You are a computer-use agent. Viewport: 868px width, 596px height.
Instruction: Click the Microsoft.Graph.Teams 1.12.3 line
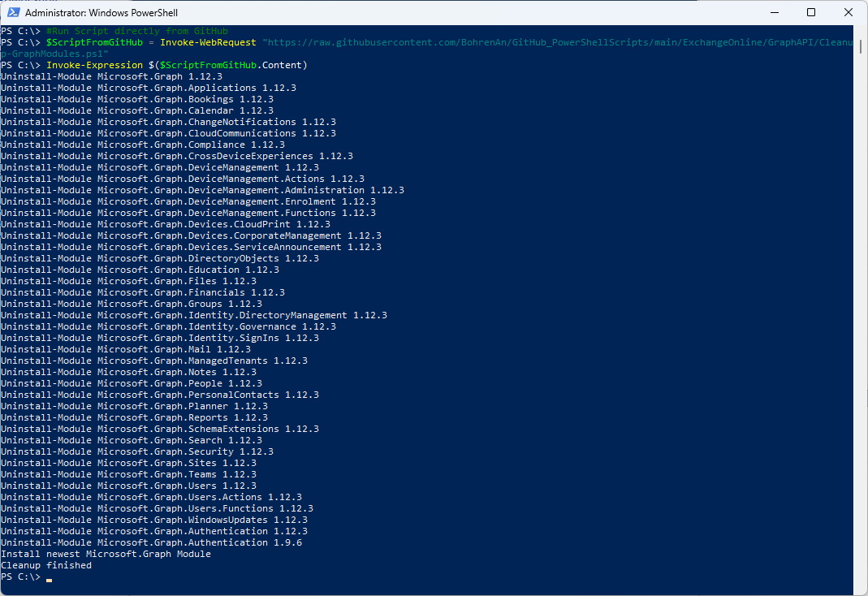128,474
